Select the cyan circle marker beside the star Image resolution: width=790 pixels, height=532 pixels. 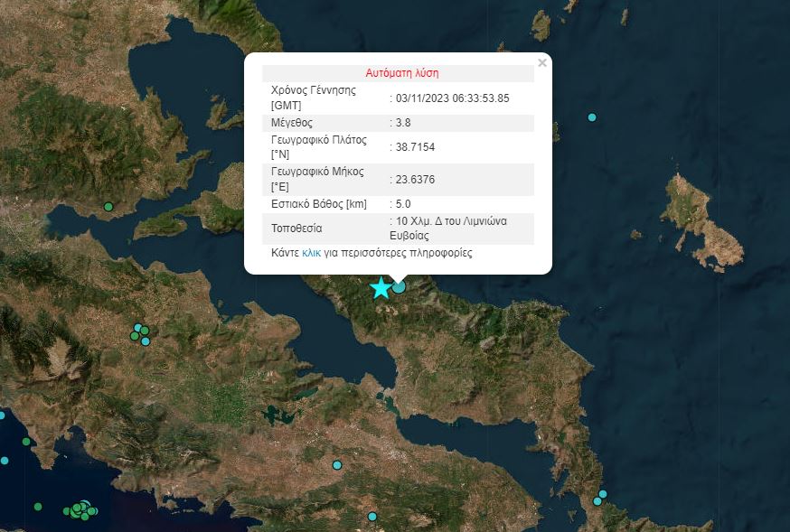click(399, 287)
